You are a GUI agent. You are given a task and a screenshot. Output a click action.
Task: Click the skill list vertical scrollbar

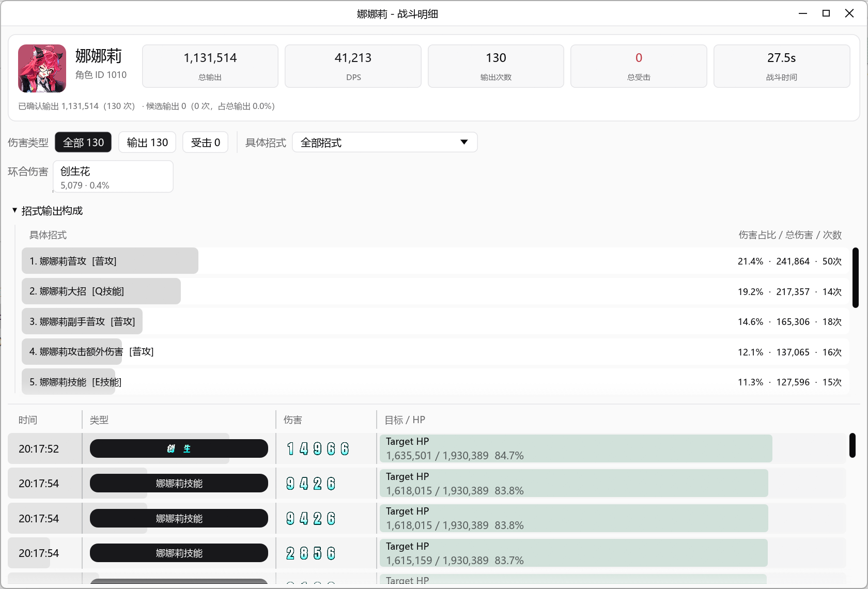pyautogui.click(x=856, y=277)
